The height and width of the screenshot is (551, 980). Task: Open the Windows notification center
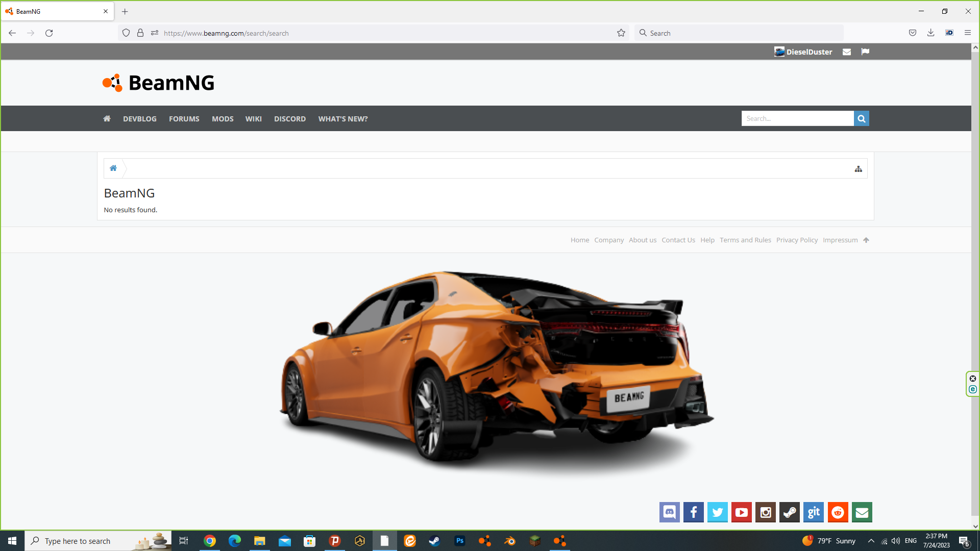[964, 541]
